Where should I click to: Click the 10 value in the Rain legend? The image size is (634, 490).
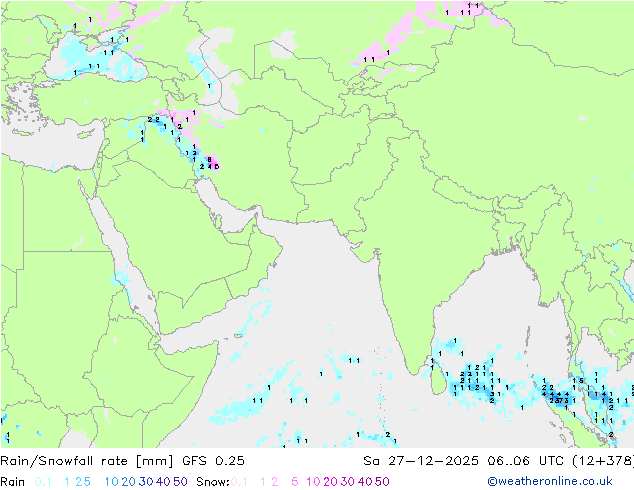112,482
